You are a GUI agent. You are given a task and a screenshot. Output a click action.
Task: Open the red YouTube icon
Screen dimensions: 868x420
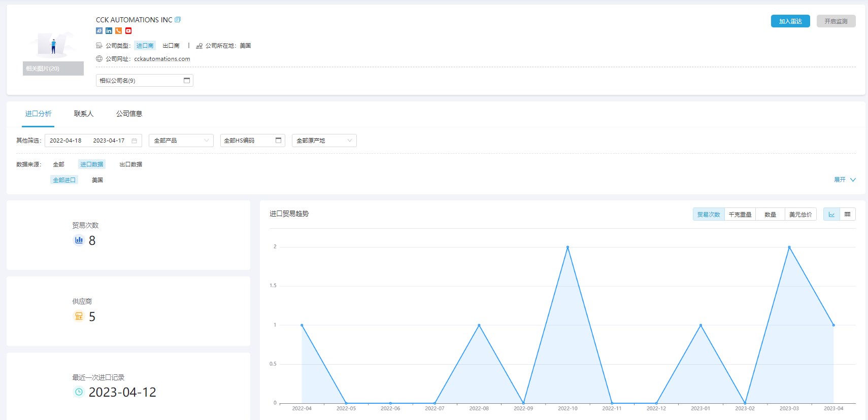coord(128,31)
